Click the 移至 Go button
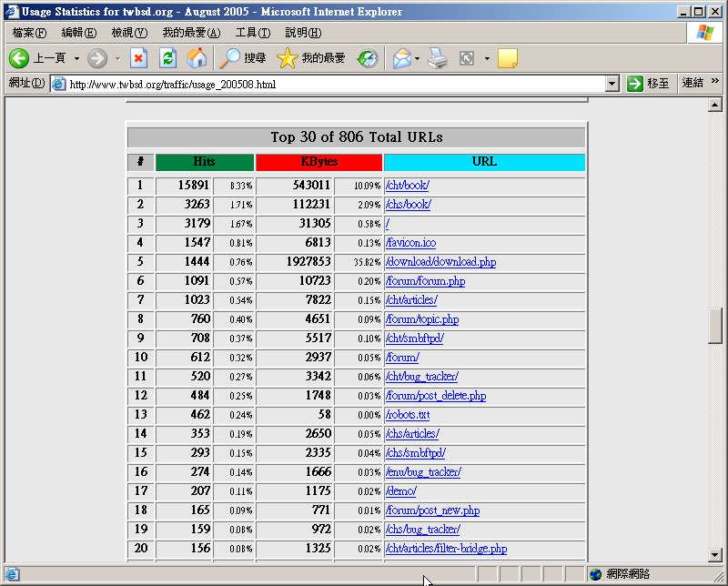Viewport: 728px width, 586px height. click(x=648, y=84)
